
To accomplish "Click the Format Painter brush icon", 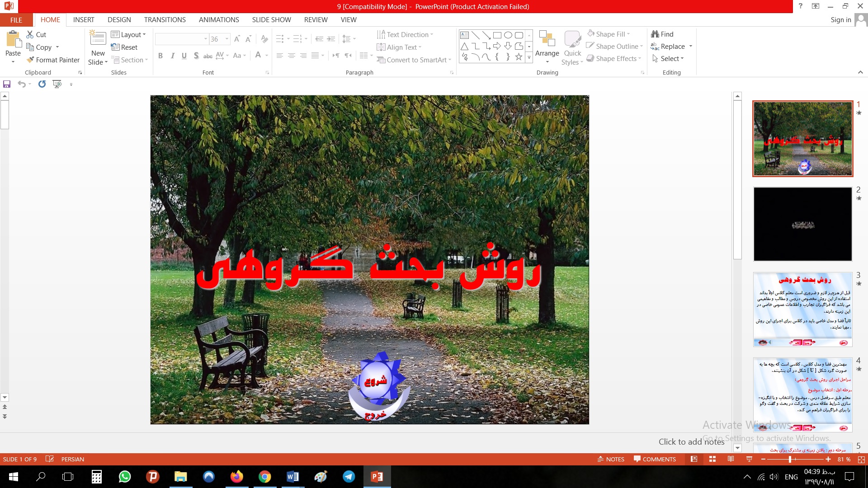I will [x=30, y=60].
